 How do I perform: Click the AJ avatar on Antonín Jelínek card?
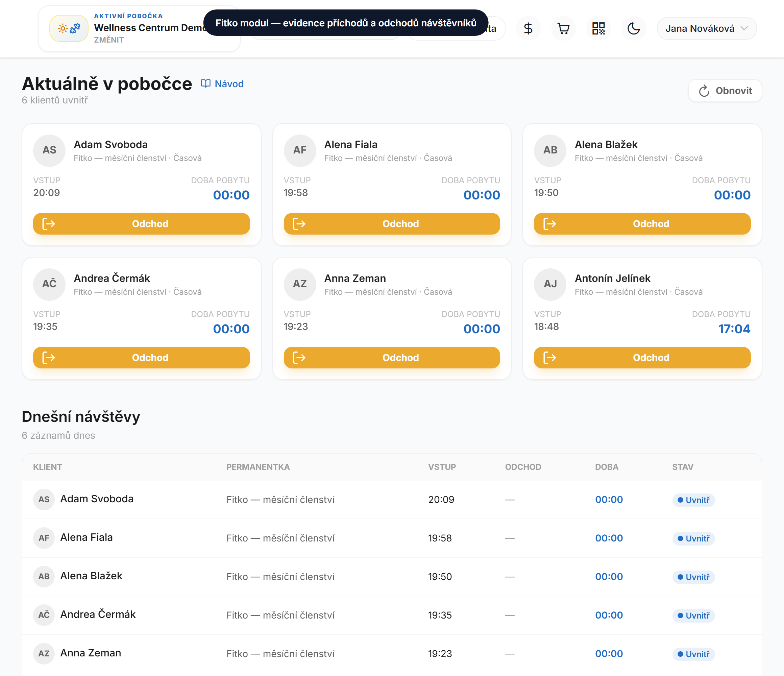tap(550, 284)
